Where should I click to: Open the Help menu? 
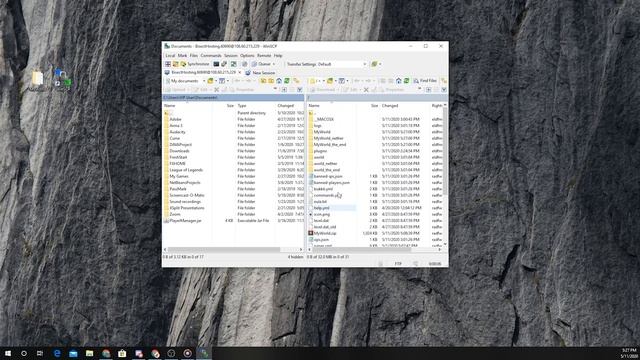pyautogui.click(x=278, y=56)
